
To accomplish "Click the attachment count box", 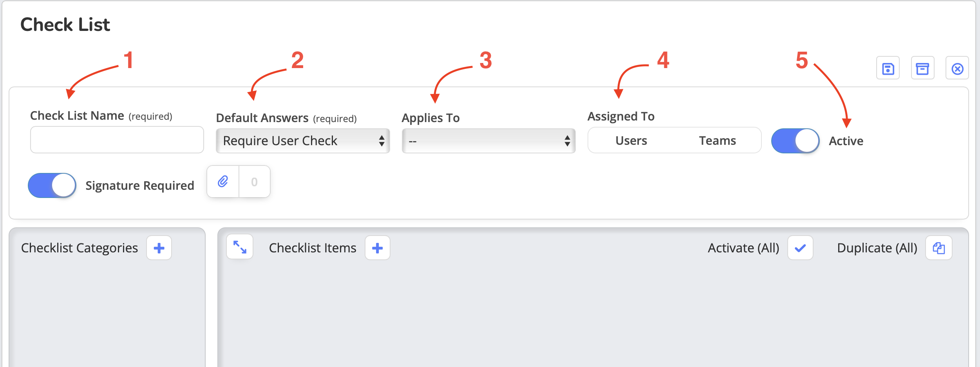I will [254, 182].
